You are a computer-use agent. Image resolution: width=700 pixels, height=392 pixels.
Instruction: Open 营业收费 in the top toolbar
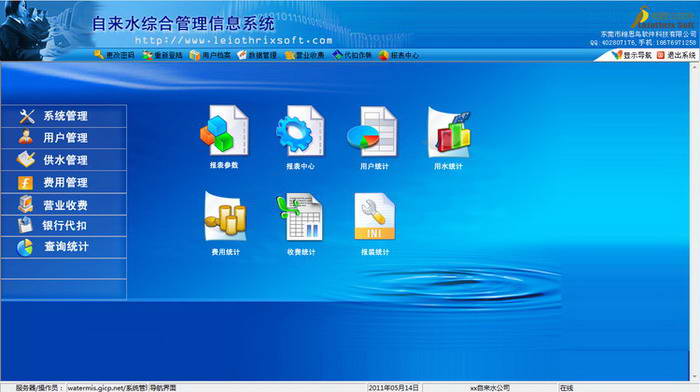[305, 55]
